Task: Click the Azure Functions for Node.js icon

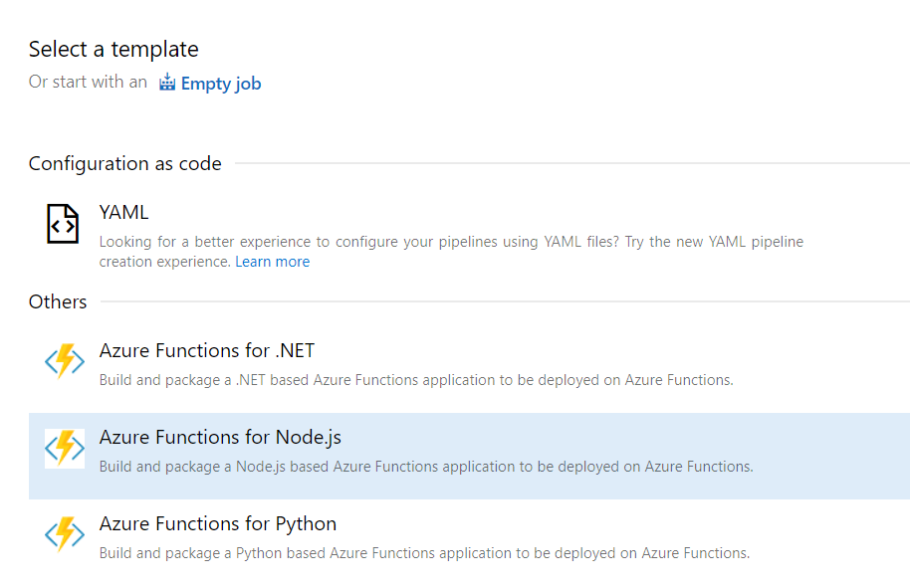Action: pos(65,449)
